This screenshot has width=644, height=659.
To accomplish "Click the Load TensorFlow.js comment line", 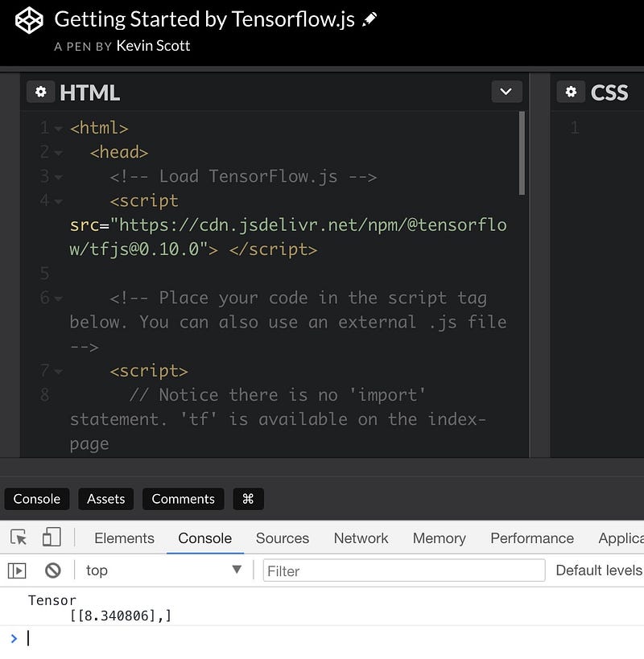I will tap(243, 176).
